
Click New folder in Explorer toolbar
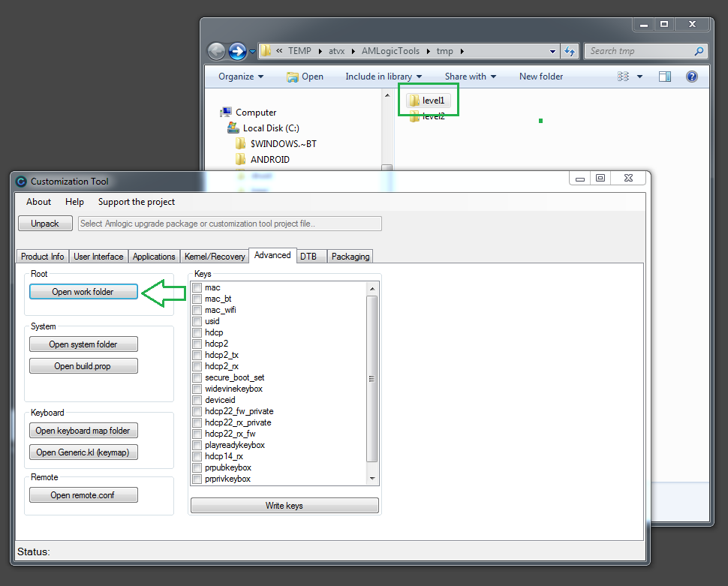tap(541, 77)
